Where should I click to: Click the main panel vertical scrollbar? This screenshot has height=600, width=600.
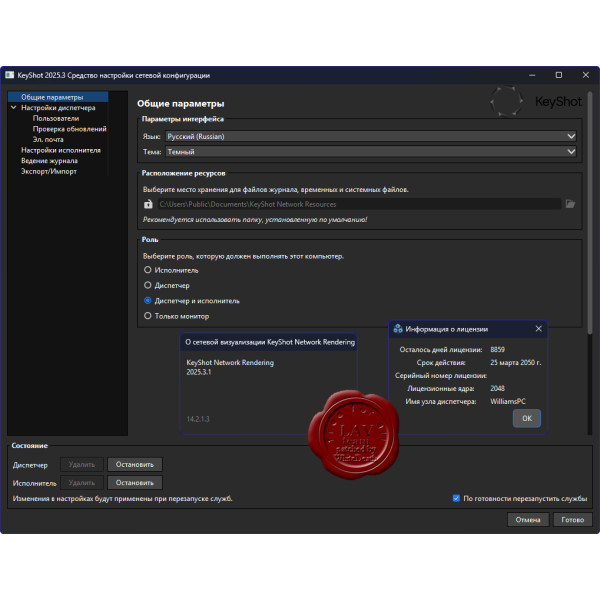point(590,212)
